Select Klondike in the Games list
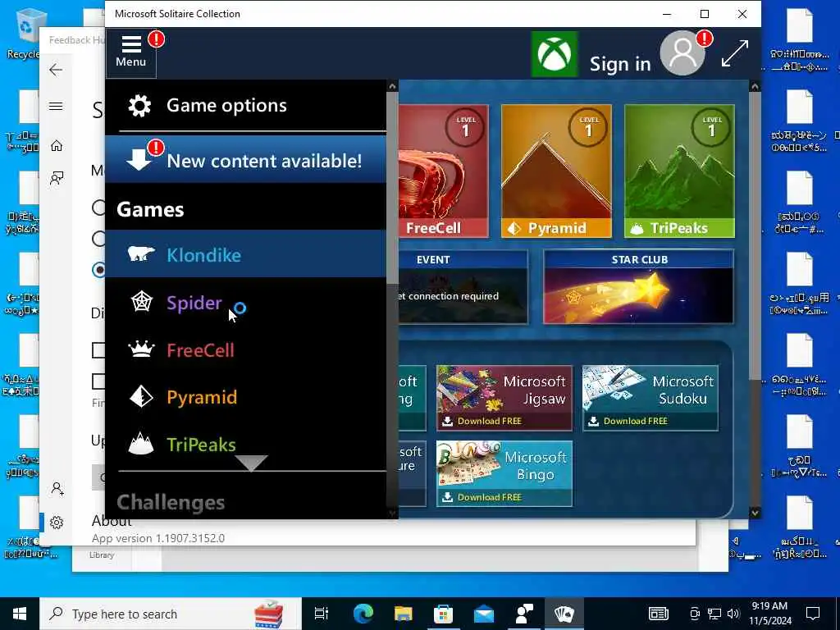 point(245,254)
